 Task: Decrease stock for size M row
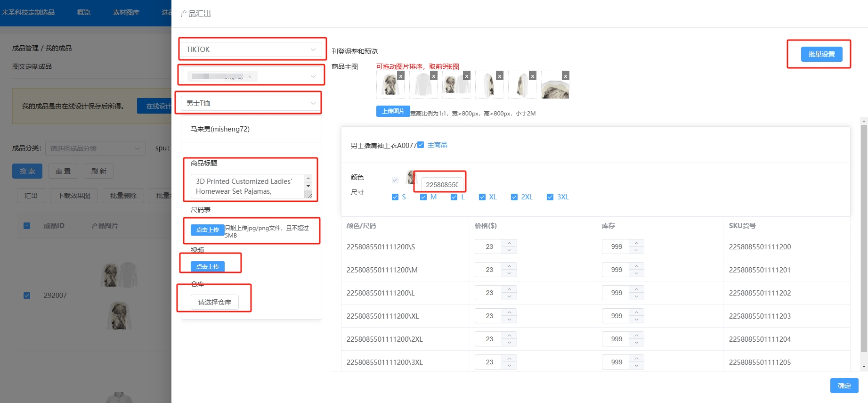[636, 273]
